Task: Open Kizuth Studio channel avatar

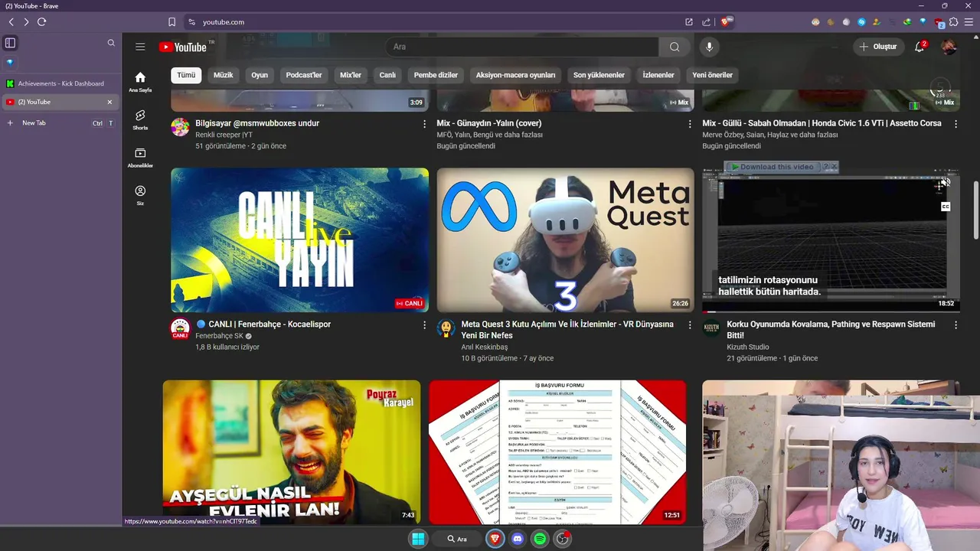Action: [x=711, y=329]
